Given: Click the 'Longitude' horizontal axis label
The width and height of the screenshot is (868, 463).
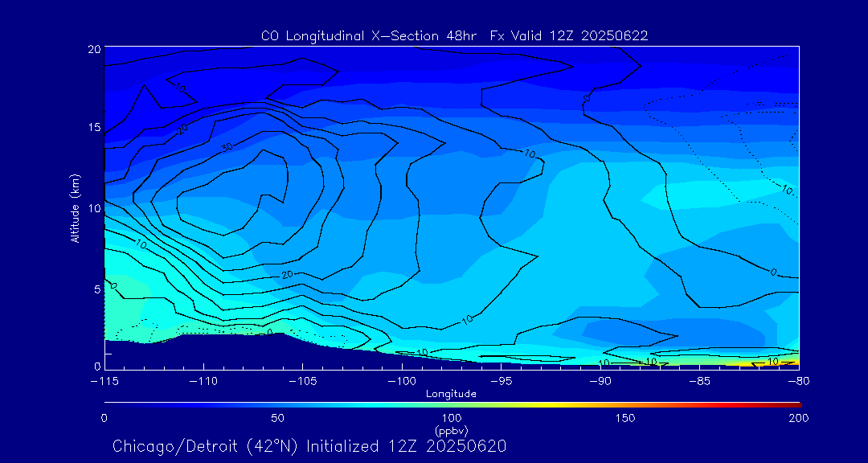Looking at the screenshot, I should click(451, 395).
